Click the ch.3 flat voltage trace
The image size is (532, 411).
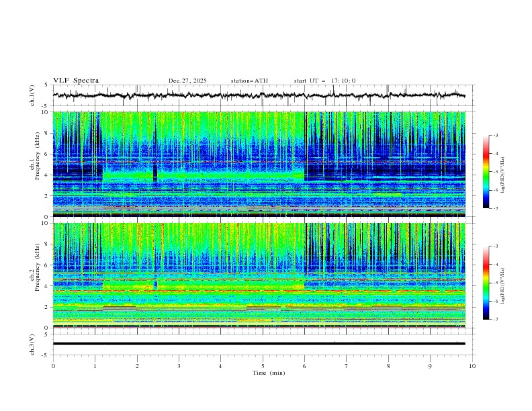pos(259,344)
